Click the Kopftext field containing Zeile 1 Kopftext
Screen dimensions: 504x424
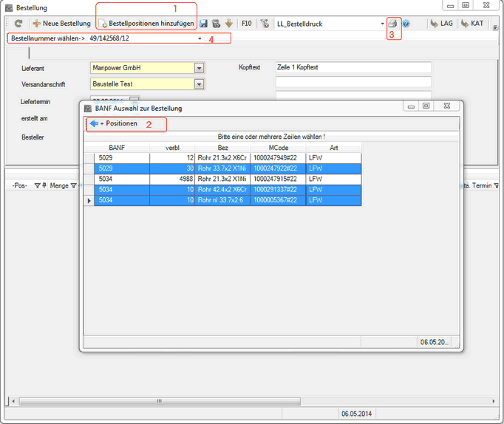pos(353,68)
